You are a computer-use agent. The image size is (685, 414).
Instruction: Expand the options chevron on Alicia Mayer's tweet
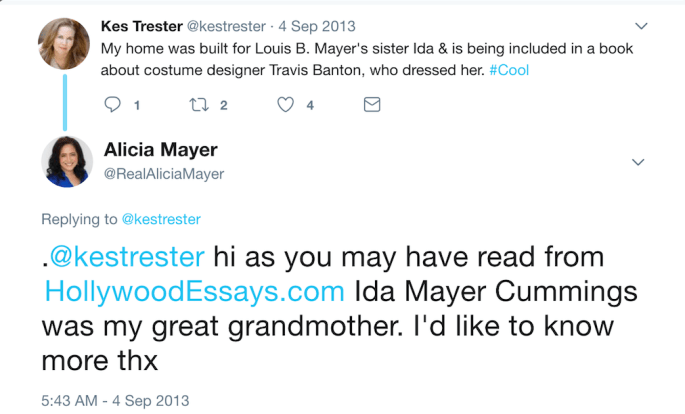click(639, 161)
